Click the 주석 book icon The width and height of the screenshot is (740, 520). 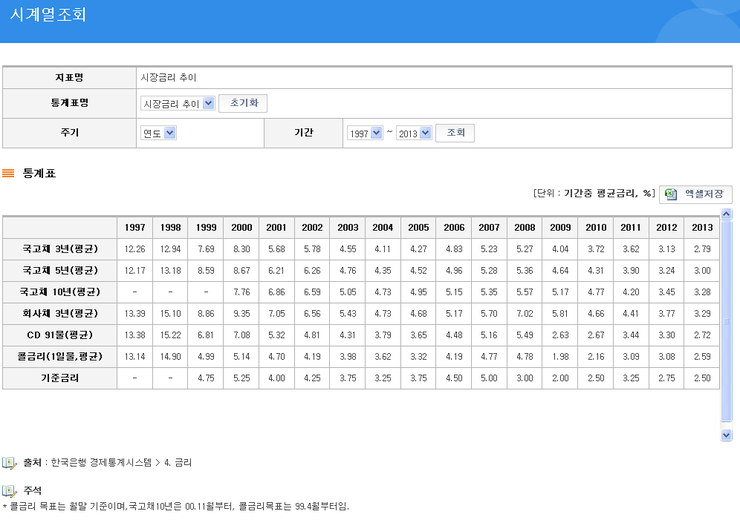(9, 491)
